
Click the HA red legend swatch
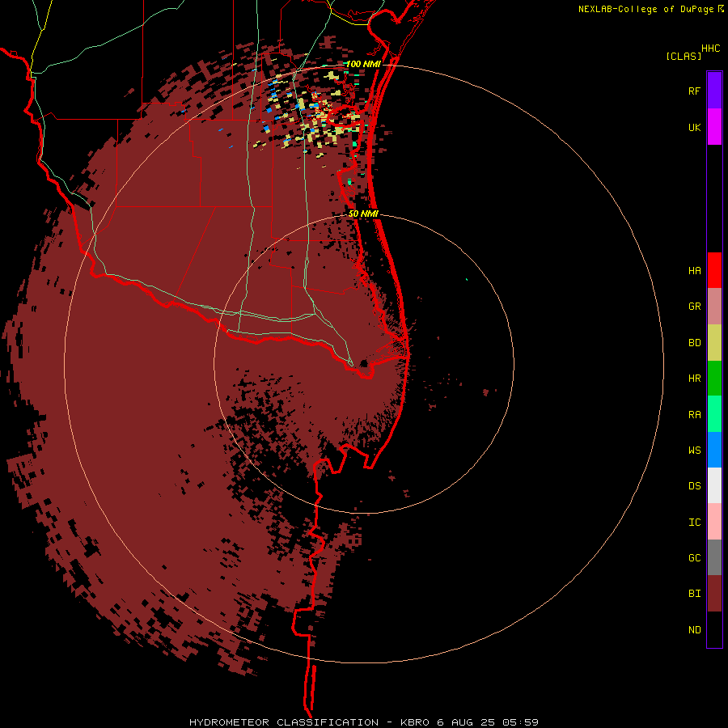(x=714, y=270)
